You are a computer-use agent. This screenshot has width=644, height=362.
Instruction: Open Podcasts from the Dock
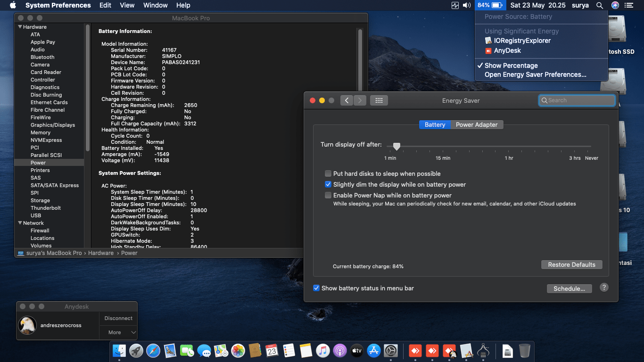(x=339, y=351)
